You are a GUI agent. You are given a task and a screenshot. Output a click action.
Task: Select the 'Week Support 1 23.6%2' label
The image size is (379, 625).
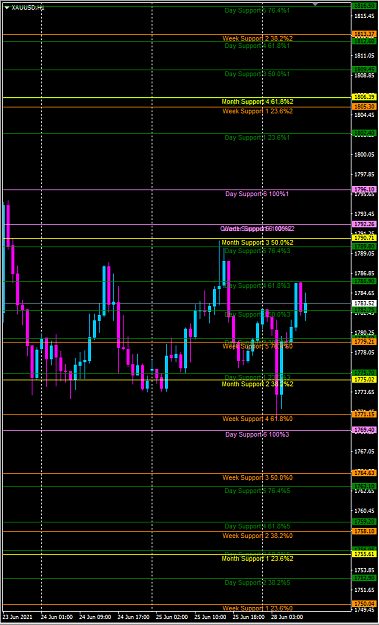(257, 111)
